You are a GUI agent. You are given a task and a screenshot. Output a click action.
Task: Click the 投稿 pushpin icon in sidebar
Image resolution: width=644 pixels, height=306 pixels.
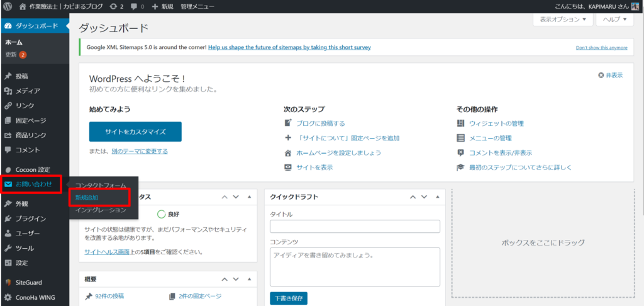click(x=8, y=76)
